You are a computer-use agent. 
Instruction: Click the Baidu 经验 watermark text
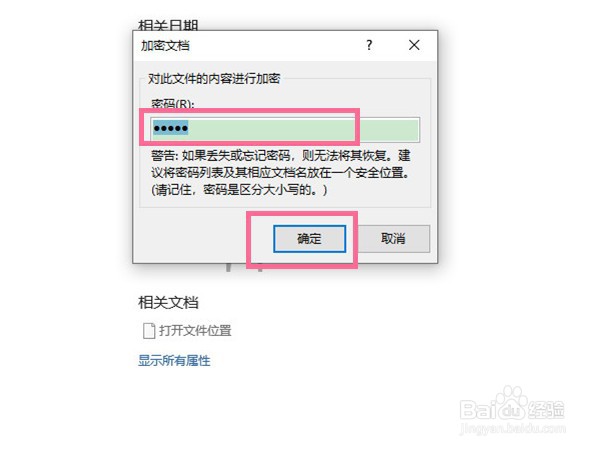(546, 409)
